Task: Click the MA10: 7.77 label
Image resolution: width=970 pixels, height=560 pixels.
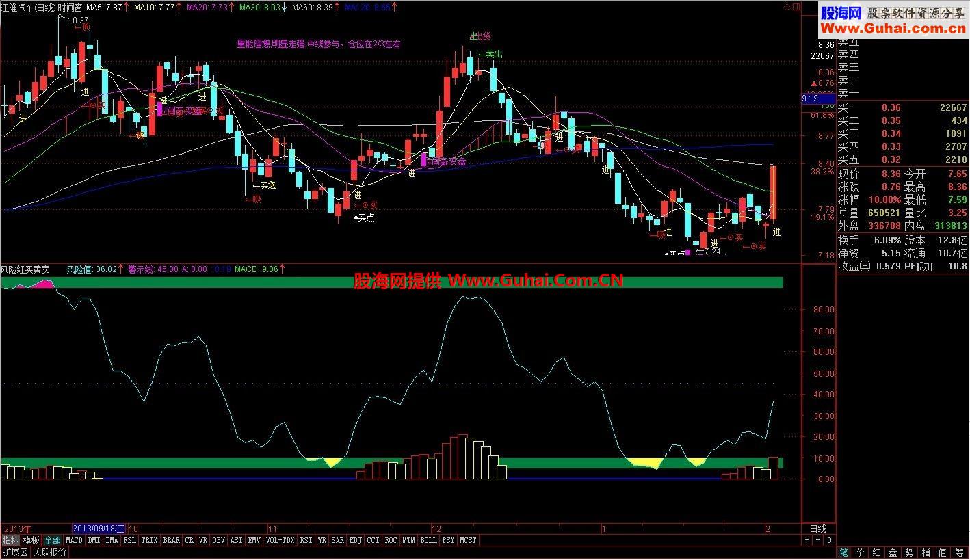Action: coord(156,7)
